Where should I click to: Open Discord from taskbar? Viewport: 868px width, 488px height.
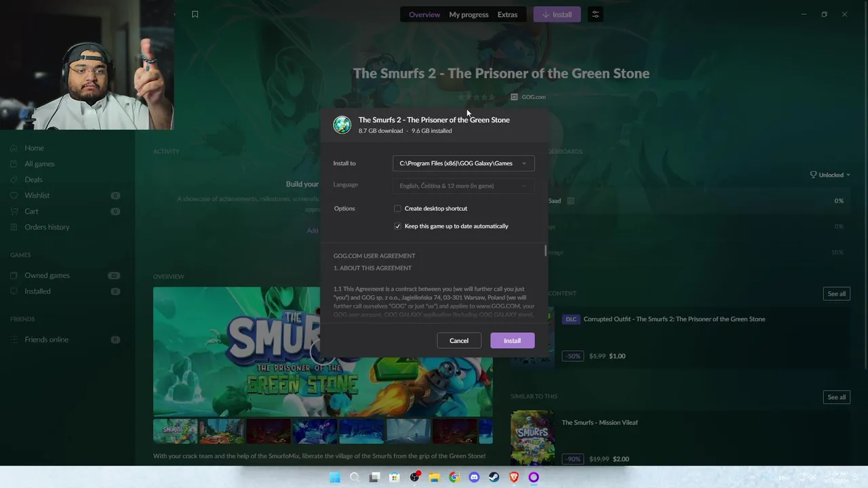pyautogui.click(x=474, y=477)
